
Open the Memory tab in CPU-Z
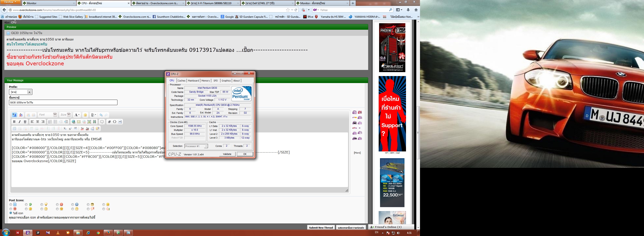tap(205, 81)
